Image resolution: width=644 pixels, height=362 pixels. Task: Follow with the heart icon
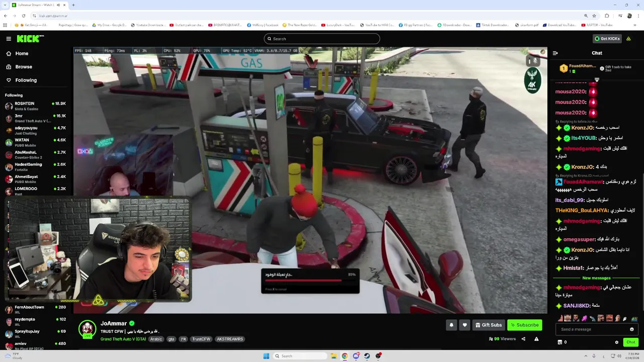coord(465,325)
